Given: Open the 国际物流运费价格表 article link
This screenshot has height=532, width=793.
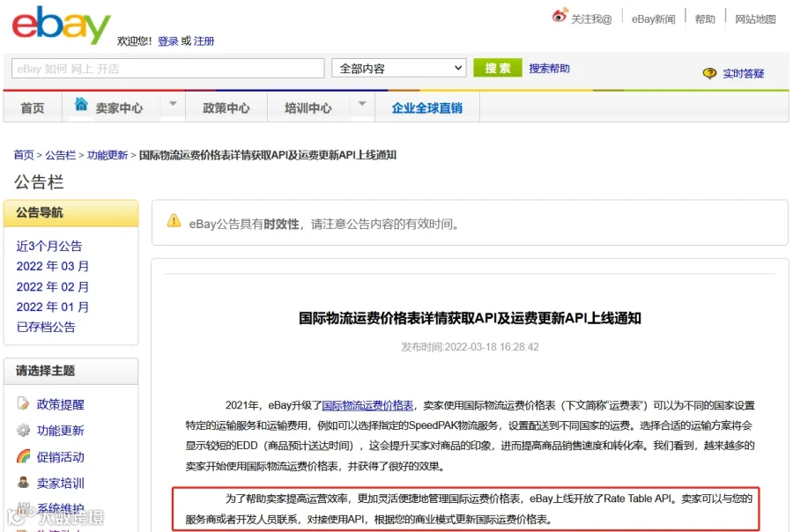Looking at the screenshot, I should [367, 405].
